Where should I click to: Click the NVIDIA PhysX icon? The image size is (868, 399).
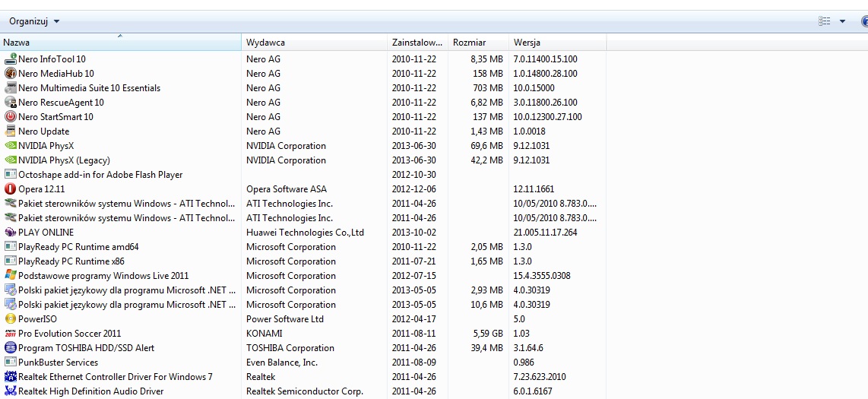10,146
